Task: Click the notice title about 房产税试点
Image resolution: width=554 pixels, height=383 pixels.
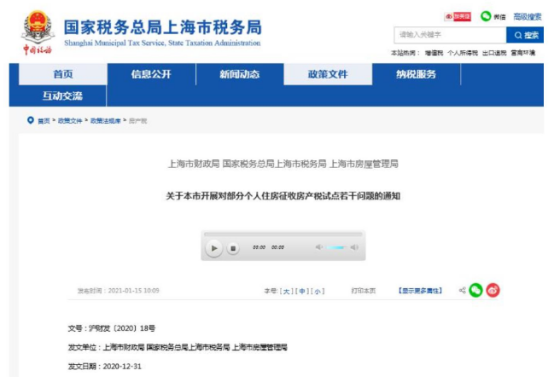Action: (283, 196)
